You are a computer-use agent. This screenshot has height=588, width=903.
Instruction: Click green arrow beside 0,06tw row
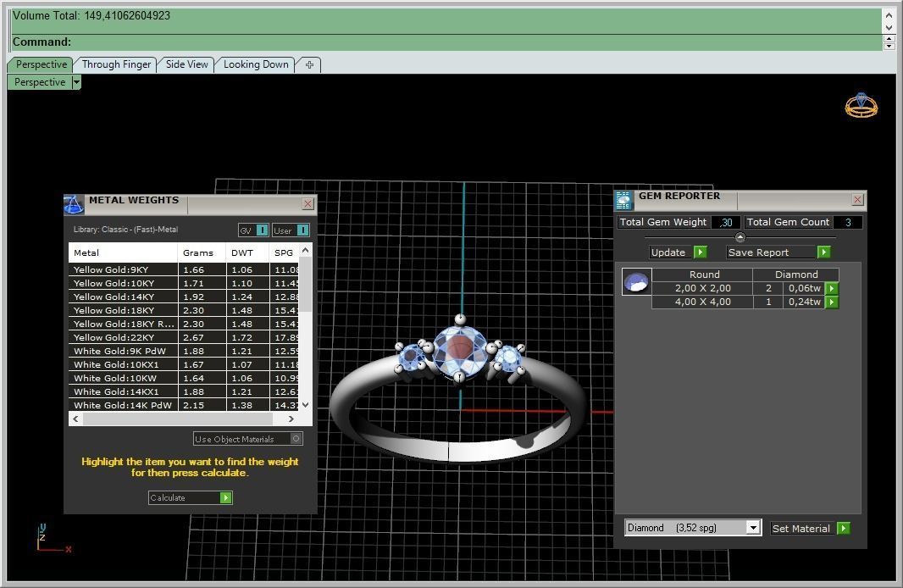tap(832, 289)
